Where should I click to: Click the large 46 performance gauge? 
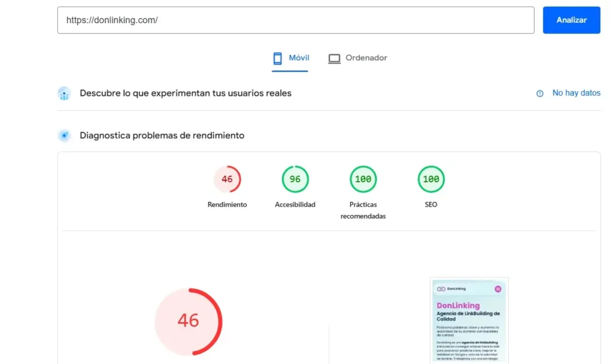(188, 322)
